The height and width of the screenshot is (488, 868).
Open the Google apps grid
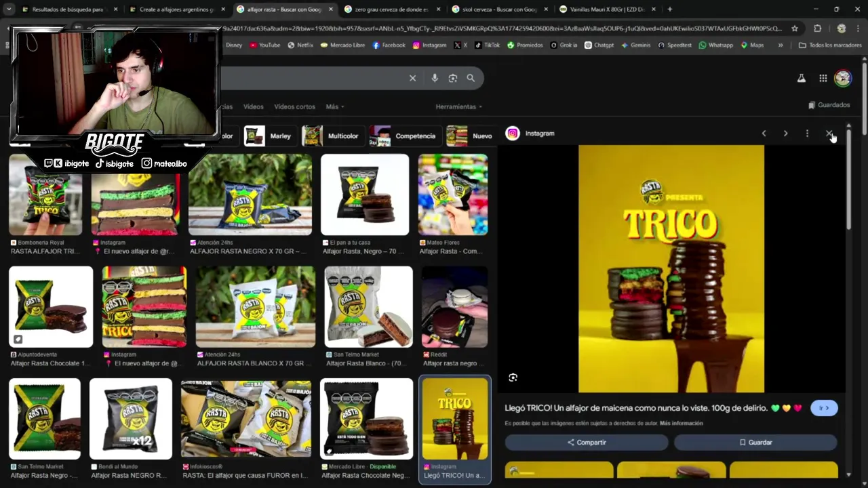pos(823,78)
